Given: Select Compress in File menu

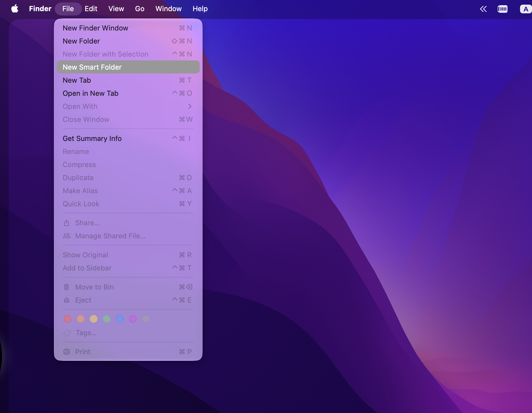Looking at the screenshot, I should coord(128,165).
